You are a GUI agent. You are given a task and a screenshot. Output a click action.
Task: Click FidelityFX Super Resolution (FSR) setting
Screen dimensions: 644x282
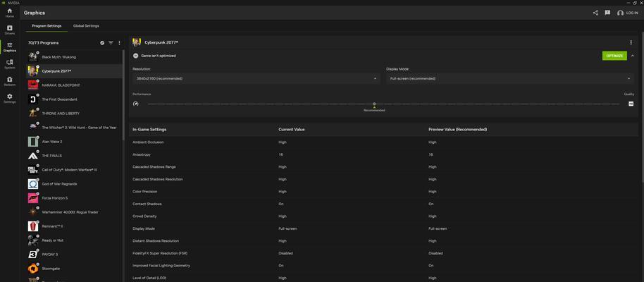click(160, 253)
